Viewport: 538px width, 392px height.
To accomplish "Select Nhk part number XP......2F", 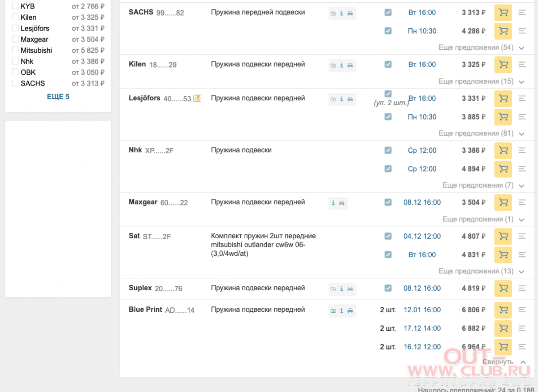I will [x=159, y=151].
